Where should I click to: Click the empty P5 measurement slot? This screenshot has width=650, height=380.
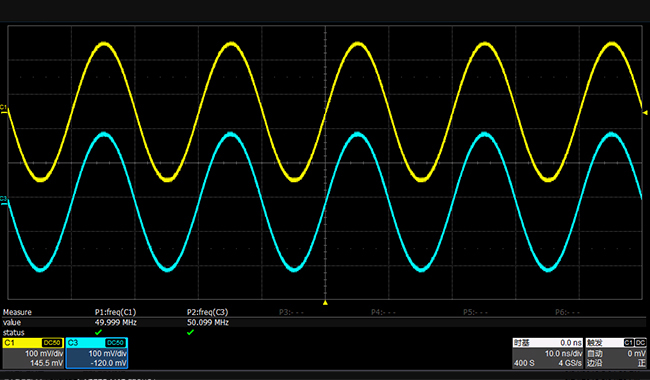(x=475, y=312)
